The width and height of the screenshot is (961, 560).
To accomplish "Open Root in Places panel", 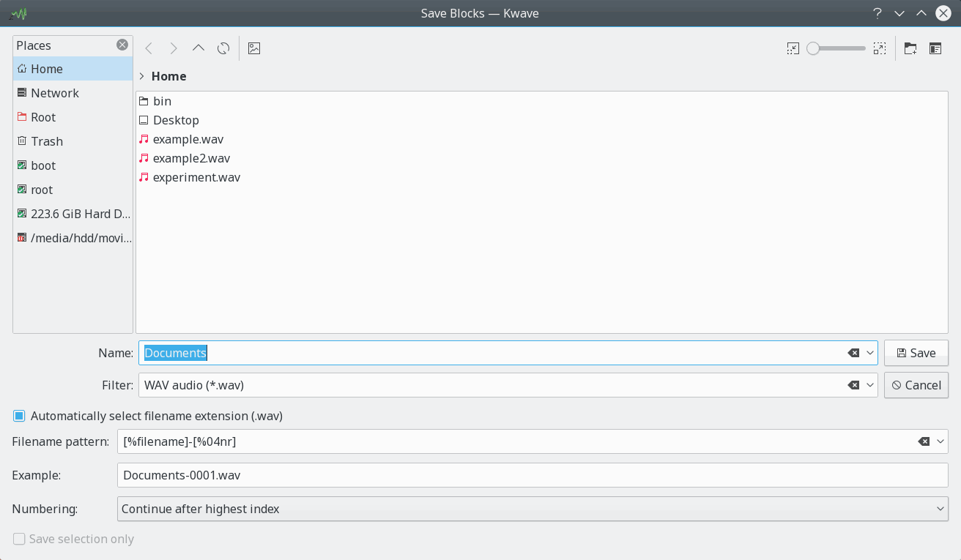I will pyautogui.click(x=72, y=117).
